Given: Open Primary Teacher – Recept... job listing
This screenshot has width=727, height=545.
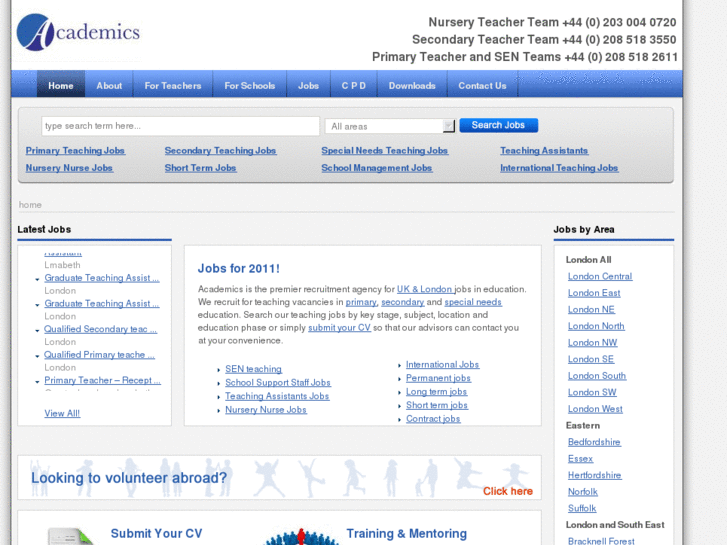Looking at the screenshot, I should pos(102,380).
